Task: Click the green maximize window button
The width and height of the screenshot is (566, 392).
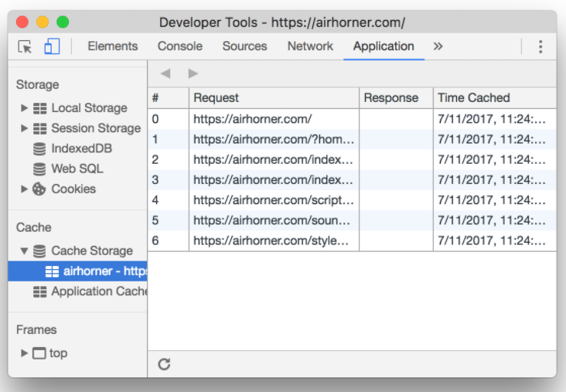Action: [x=63, y=22]
